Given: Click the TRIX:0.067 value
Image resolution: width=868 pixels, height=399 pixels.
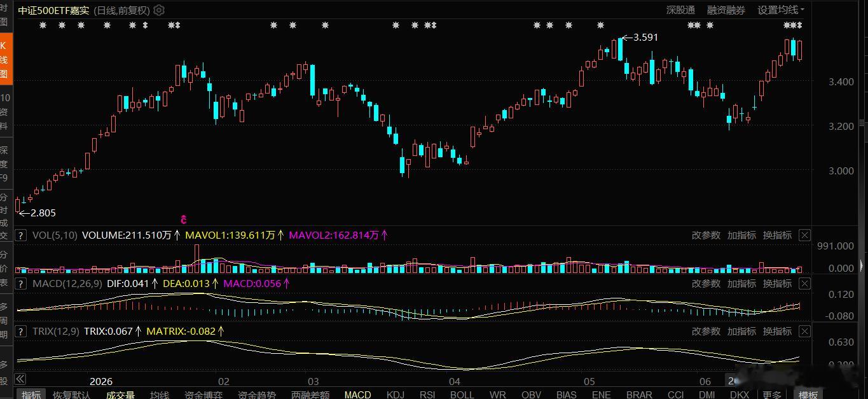Looking at the screenshot, I should pyautogui.click(x=108, y=331).
